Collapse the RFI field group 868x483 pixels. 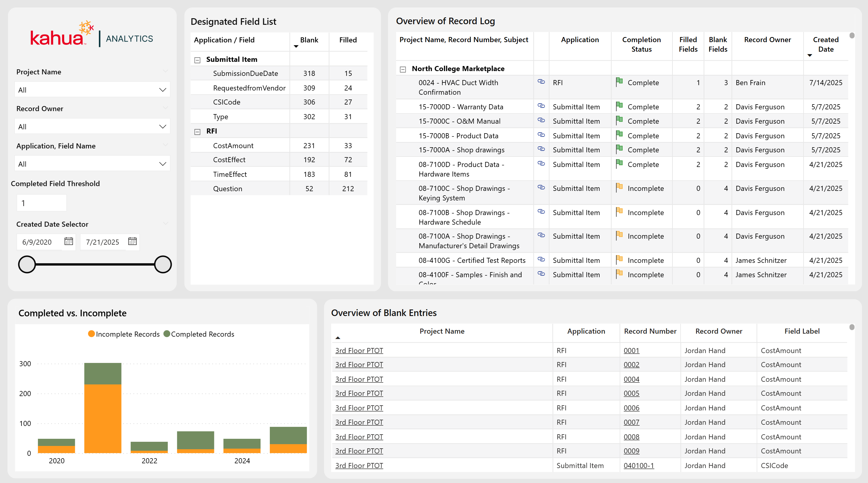[198, 132]
